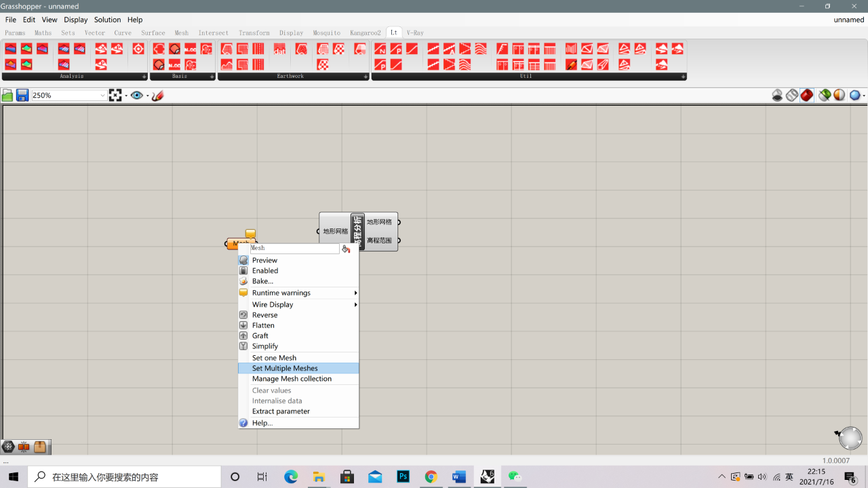Viewport: 868px width, 488px height.
Task: Open Google Chrome from the taskbar
Action: [431, 477]
